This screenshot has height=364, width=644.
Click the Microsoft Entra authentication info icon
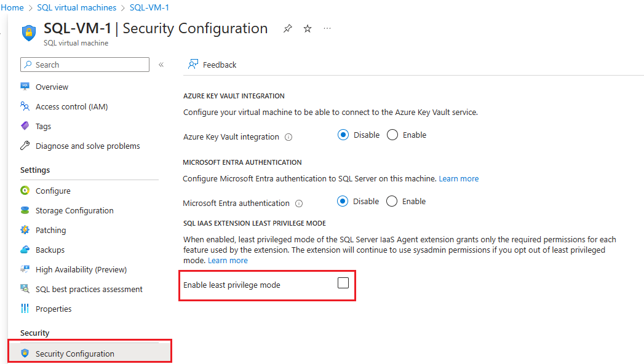click(x=299, y=204)
